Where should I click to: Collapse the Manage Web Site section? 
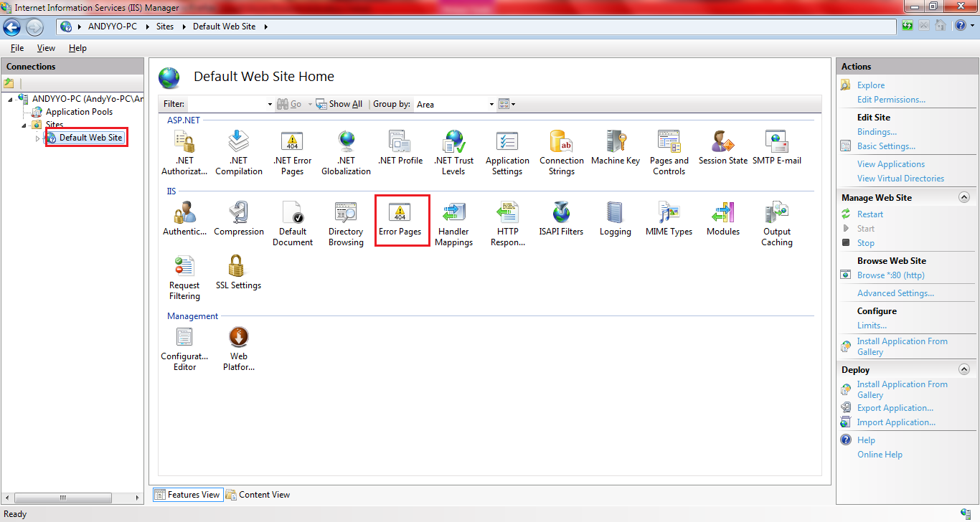click(x=964, y=197)
